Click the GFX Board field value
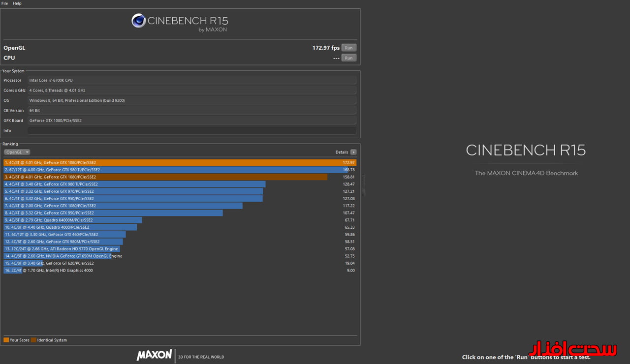Viewport: 630px width, 364px height. pyautogui.click(x=192, y=121)
